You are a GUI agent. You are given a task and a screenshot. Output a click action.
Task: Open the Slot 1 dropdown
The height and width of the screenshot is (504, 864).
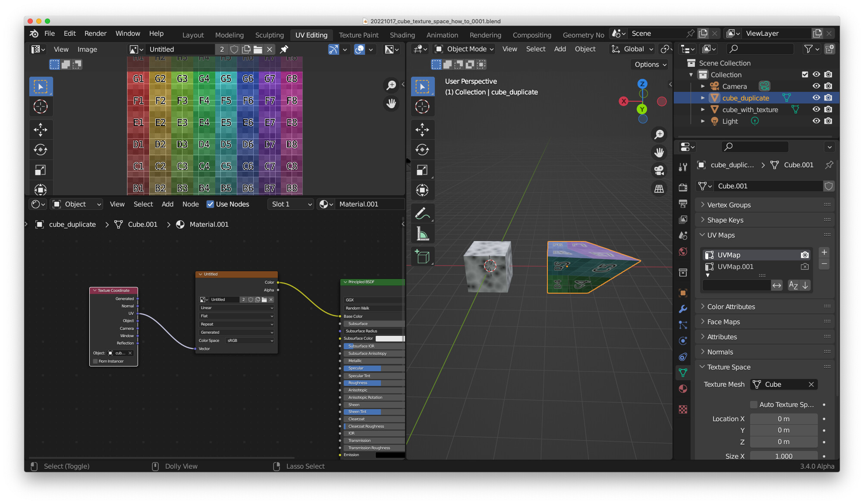(290, 204)
